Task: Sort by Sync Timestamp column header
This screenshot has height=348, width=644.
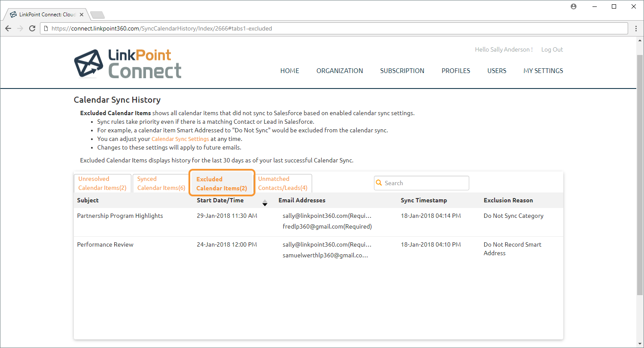Action: [x=424, y=200]
